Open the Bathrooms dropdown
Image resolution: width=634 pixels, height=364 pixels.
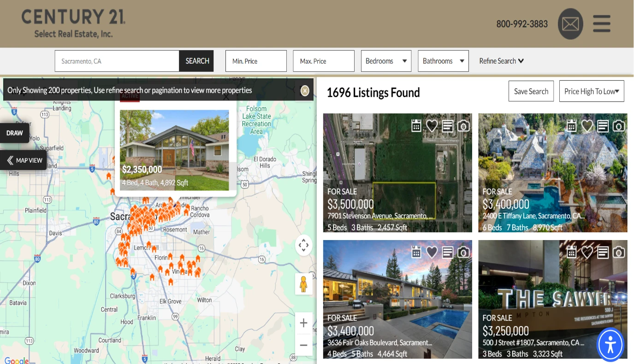click(x=443, y=61)
